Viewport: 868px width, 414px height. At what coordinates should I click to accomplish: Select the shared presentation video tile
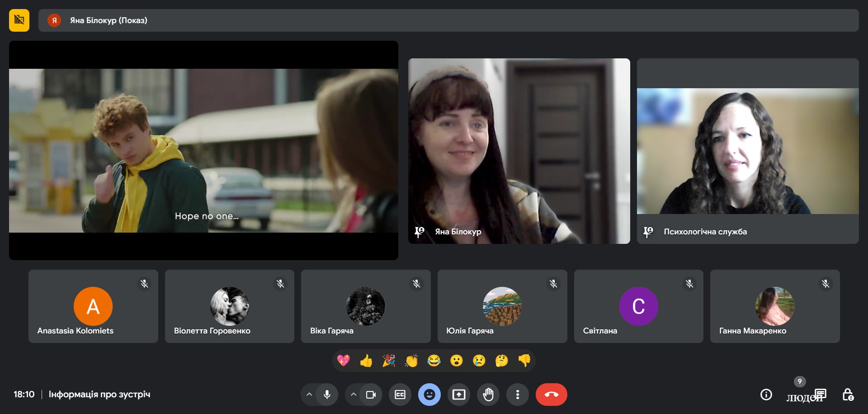203,150
